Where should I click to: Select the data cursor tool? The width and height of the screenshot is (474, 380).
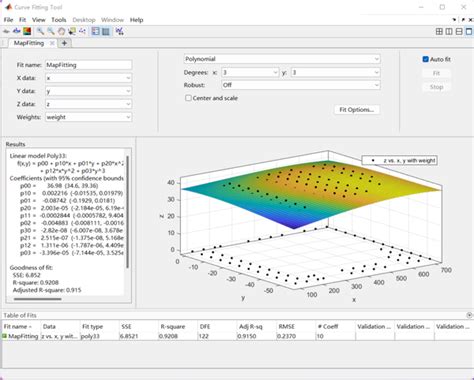coord(72,31)
